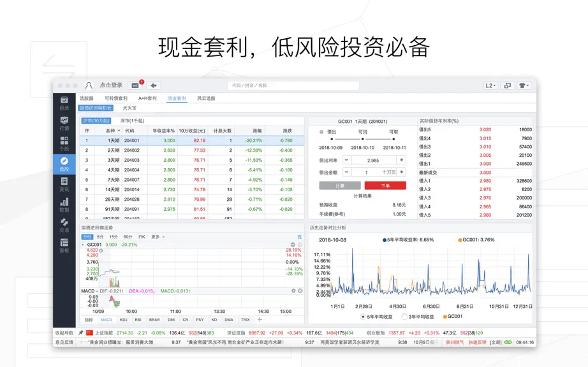
Task: Select the 3年平均收益 radio button
Action: 404,317
